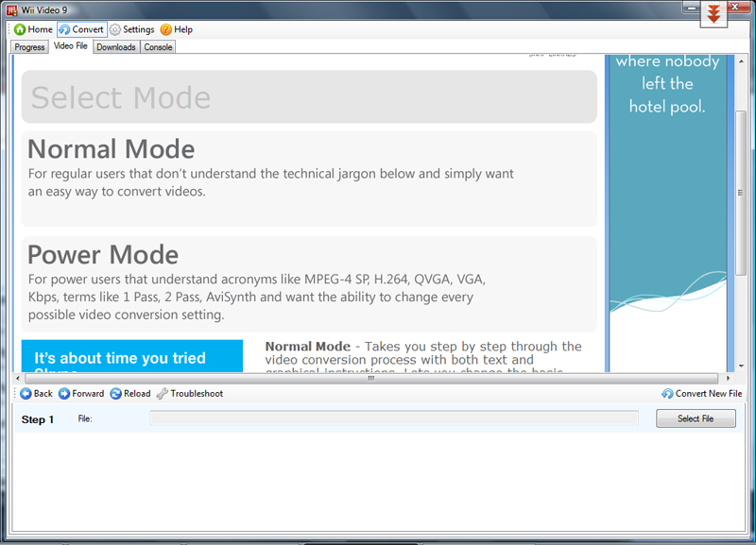Choose Normal Mode heading
Viewport: 756px width, 545px height.
point(112,149)
